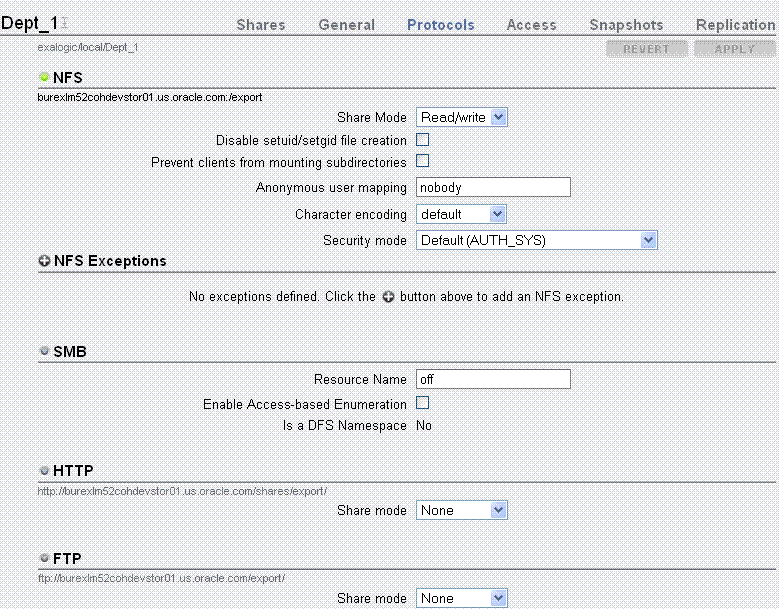Click the FTP section heading
Screen dimensions: 779x609
(67, 558)
